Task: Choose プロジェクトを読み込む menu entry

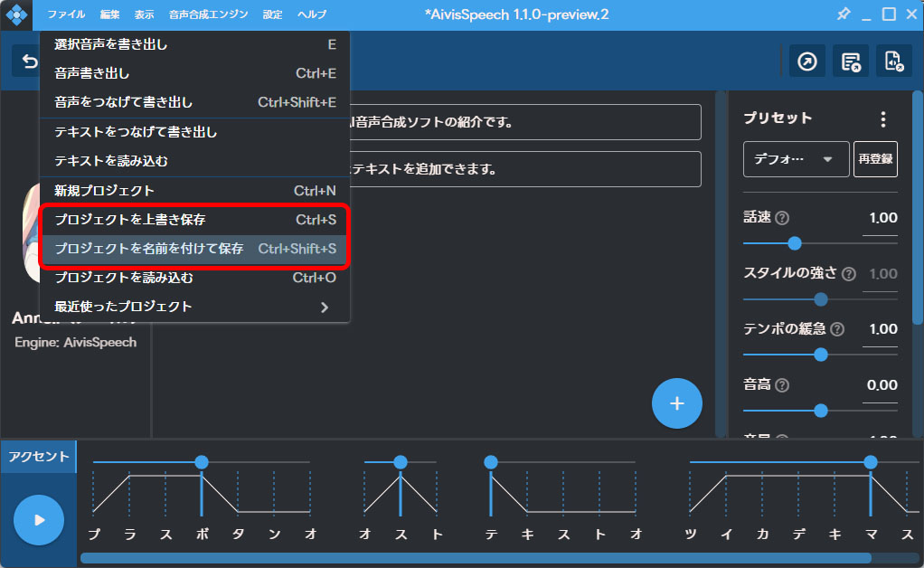Action: tap(194, 278)
